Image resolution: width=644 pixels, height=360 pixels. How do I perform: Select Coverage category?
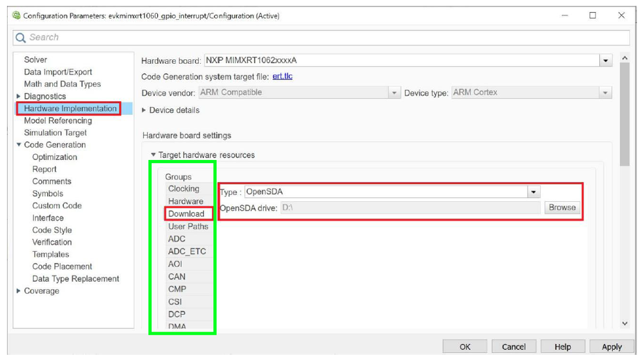tap(41, 290)
